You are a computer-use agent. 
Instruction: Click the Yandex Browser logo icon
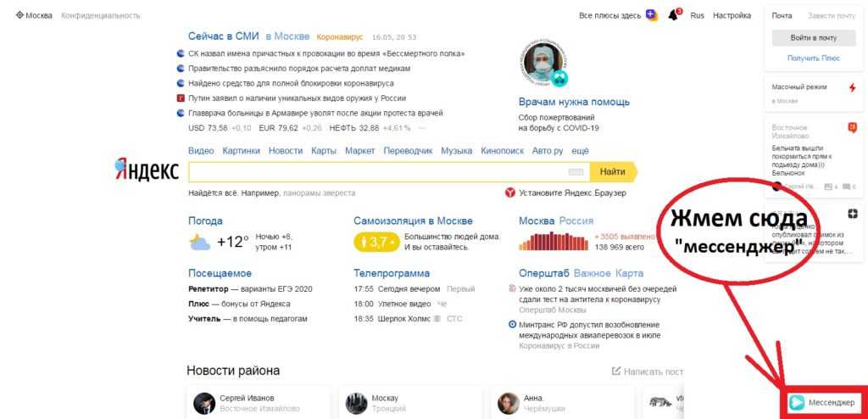[x=509, y=193]
